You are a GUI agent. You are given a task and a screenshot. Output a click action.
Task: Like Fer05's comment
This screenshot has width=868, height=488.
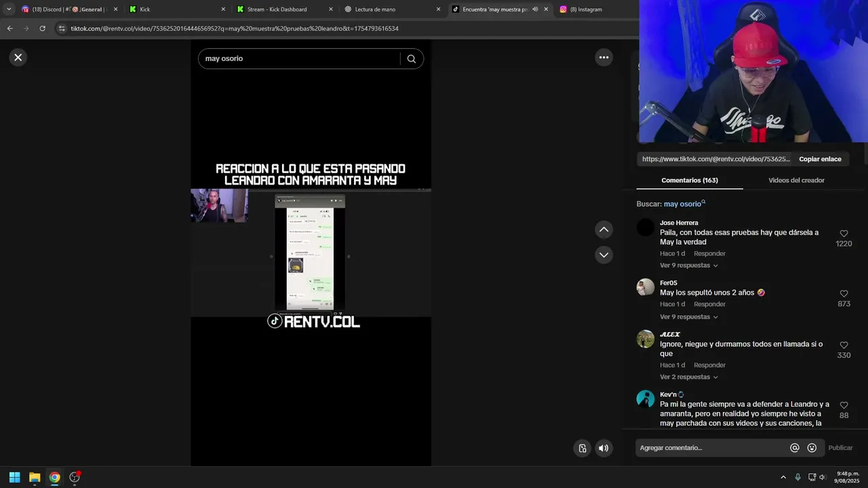pos(844,293)
